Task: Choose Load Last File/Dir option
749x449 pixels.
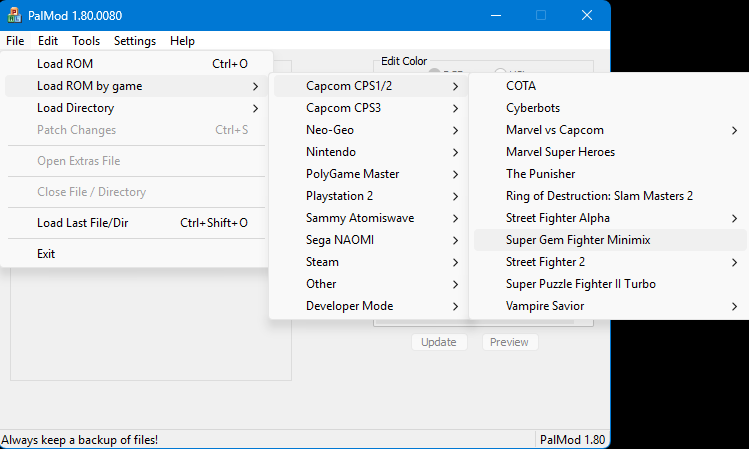Action: click(x=82, y=223)
